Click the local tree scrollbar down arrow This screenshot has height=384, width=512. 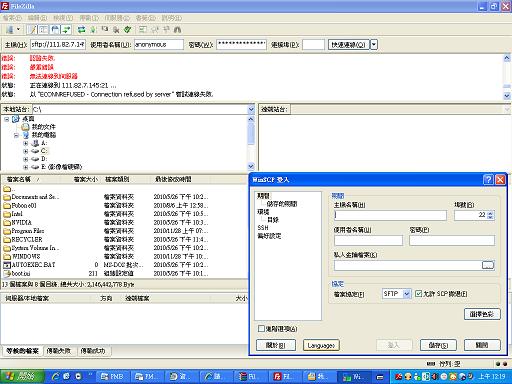[251, 166]
